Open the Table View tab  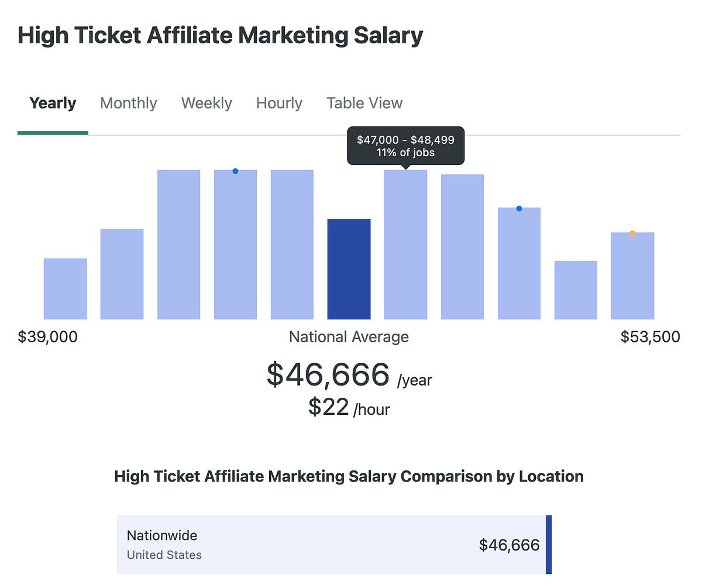pos(364,103)
